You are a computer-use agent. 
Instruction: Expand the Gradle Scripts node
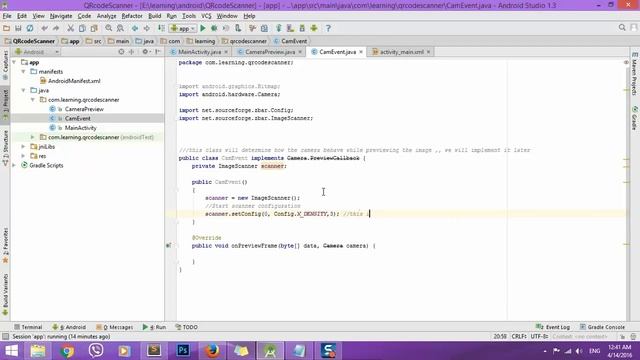coord(14,165)
